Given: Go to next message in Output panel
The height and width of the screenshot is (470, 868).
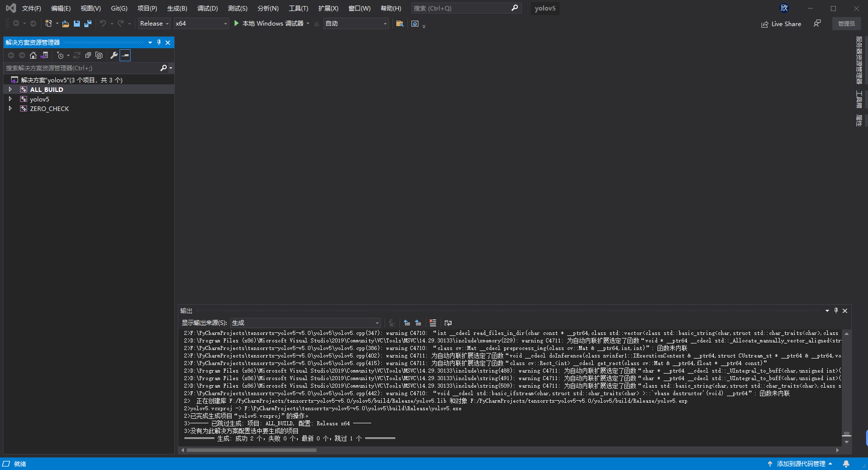Looking at the screenshot, I should pyautogui.click(x=418, y=323).
